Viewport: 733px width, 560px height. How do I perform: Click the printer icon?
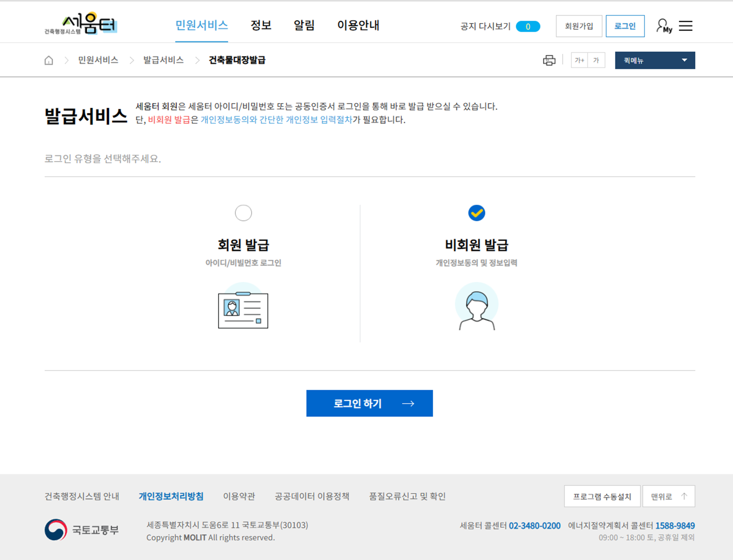click(549, 60)
